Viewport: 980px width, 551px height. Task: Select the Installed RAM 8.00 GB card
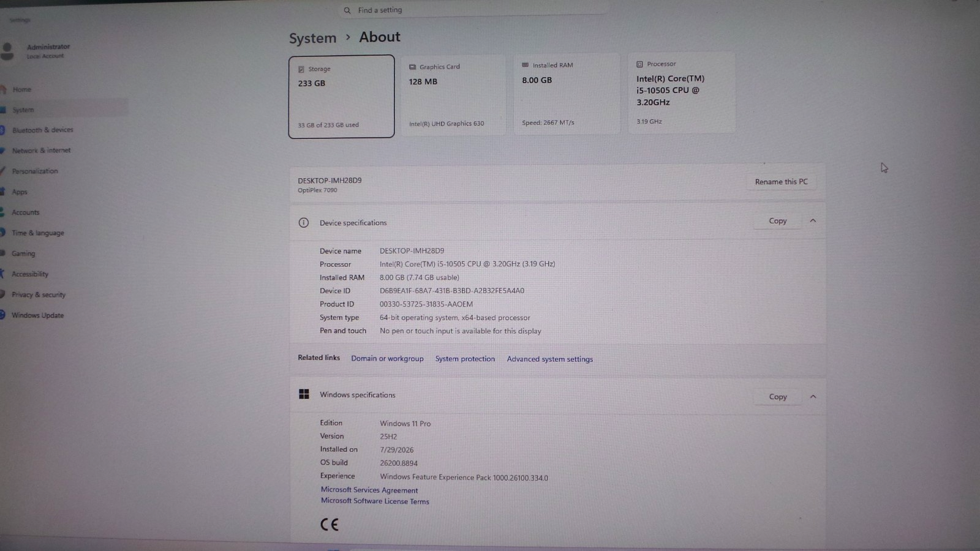(x=567, y=94)
